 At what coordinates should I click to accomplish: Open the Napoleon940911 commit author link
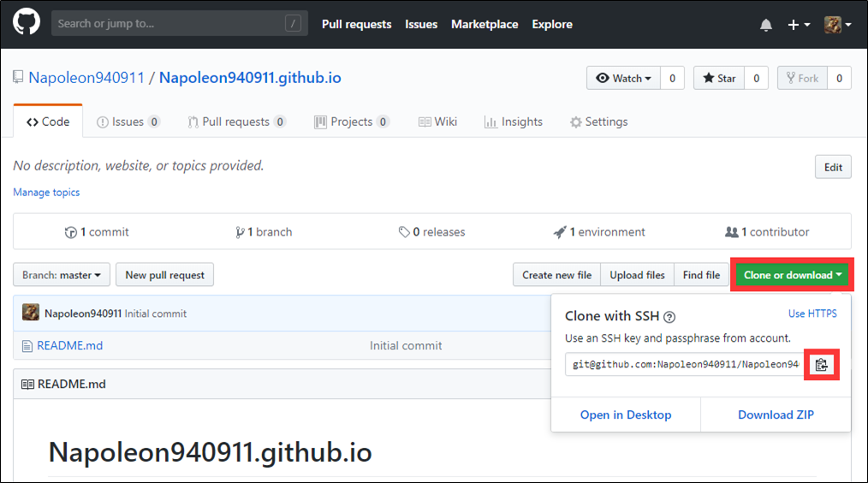(x=83, y=313)
